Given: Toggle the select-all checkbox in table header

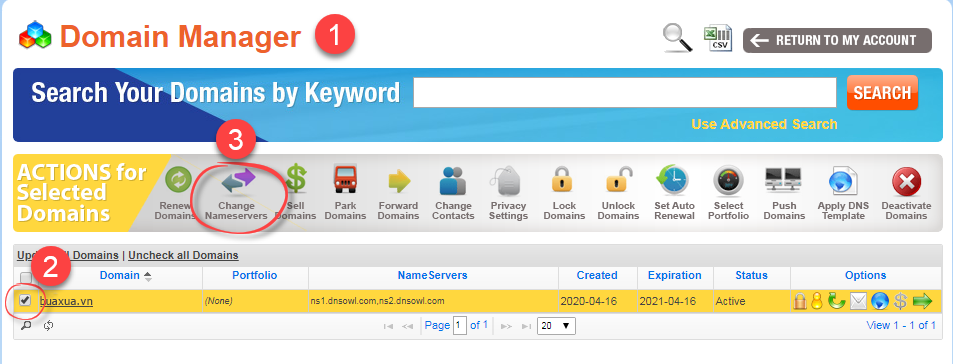Looking at the screenshot, I should (26, 278).
